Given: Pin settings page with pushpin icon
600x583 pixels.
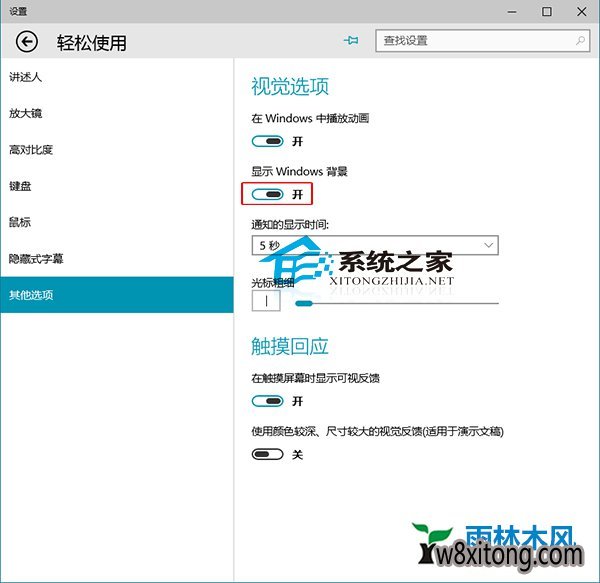Looking at the screenshot, I should point(350,41).
